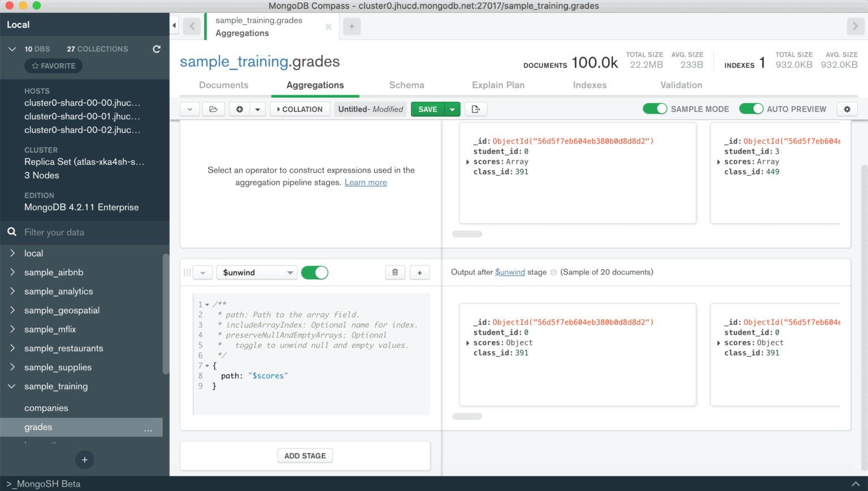Click the Learn more link
The height and width of the screenshot is (491, 868).
365,182
